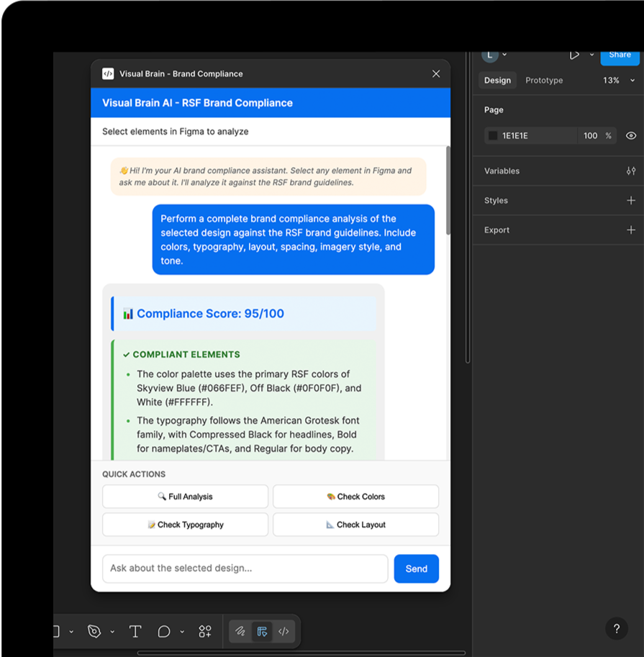Edit the page color 100 opacity value
The height and width of the screenshot is (657, 644).
pyautogui.click(x=590, y=136)
